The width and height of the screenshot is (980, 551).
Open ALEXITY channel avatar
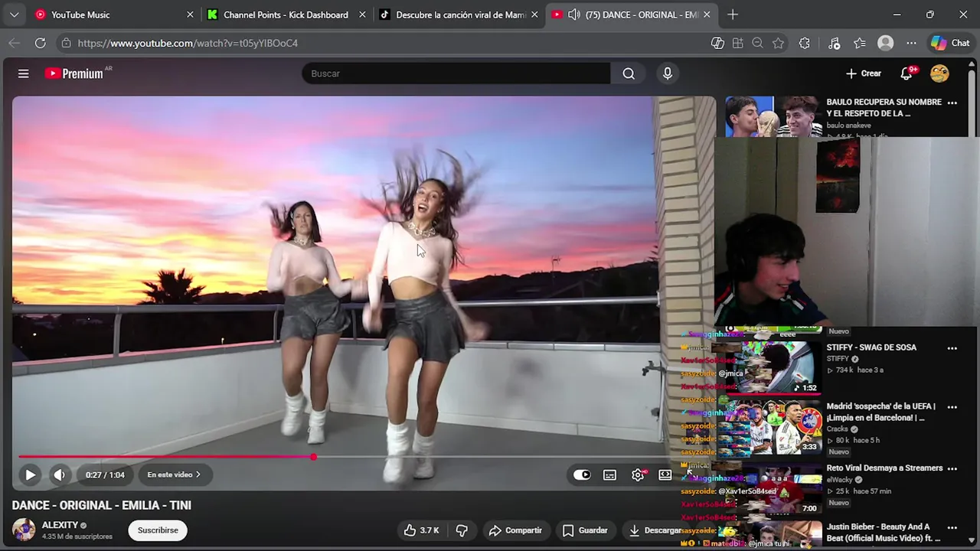click(x=24, y=530)
